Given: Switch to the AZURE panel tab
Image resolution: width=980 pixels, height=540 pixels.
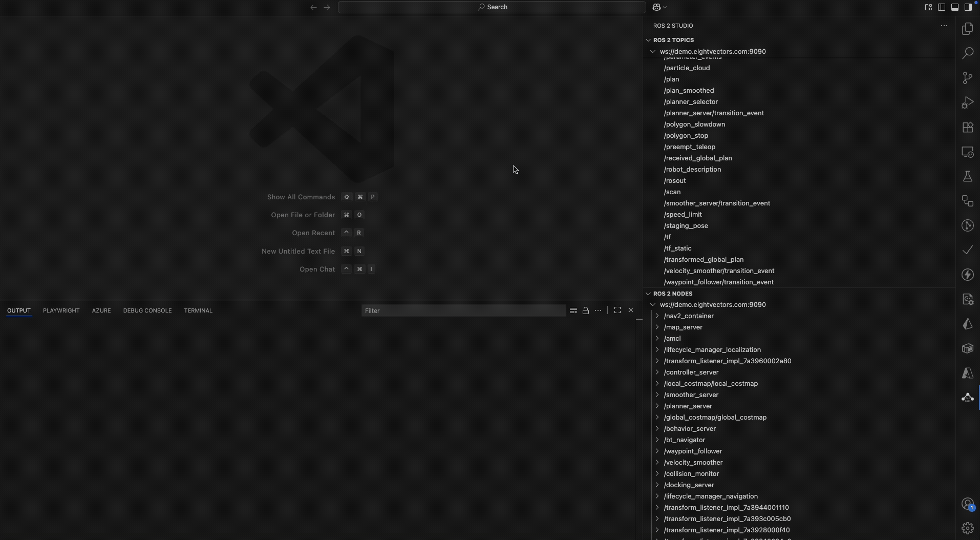Looking at the screenshot, I should (101, 310).
